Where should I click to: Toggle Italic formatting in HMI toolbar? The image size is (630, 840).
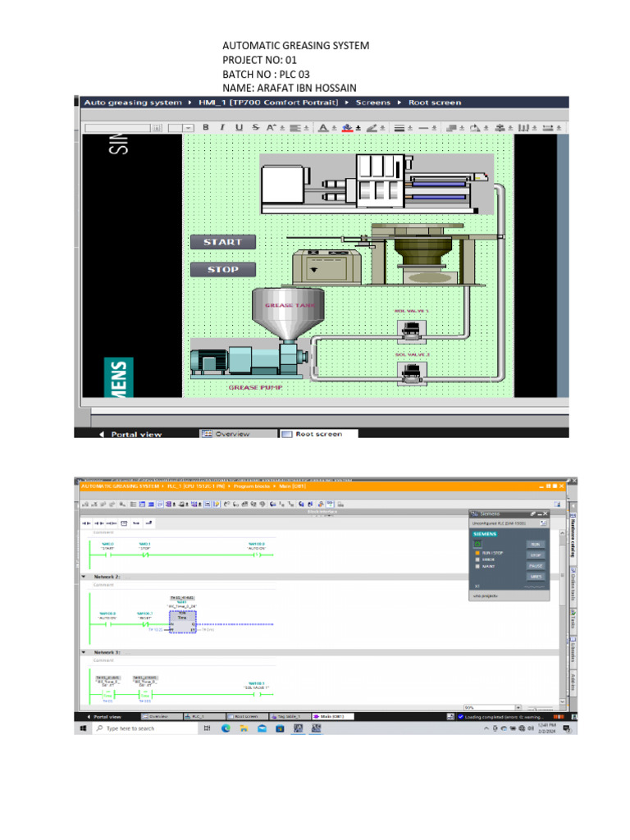pos(222,127)
